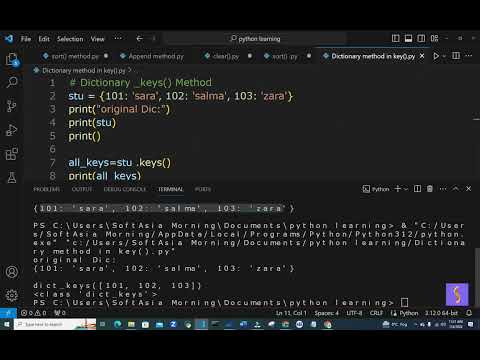Close the terminal panel
Screen dimensions: 480x360
[468, 189]
